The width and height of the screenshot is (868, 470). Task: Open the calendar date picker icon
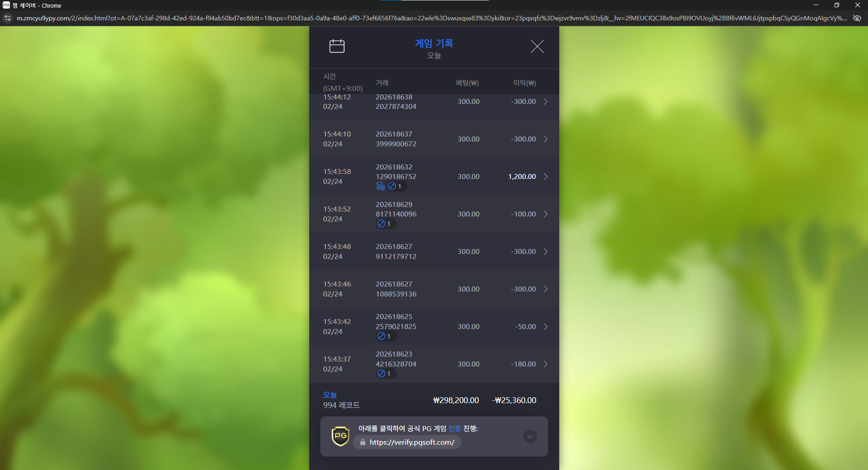click(x=337, y=46)
